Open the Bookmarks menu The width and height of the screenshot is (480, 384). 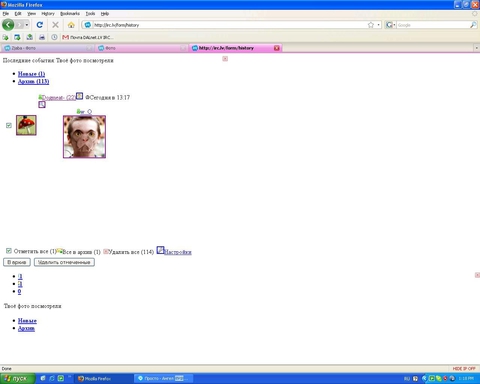(70, 14)
